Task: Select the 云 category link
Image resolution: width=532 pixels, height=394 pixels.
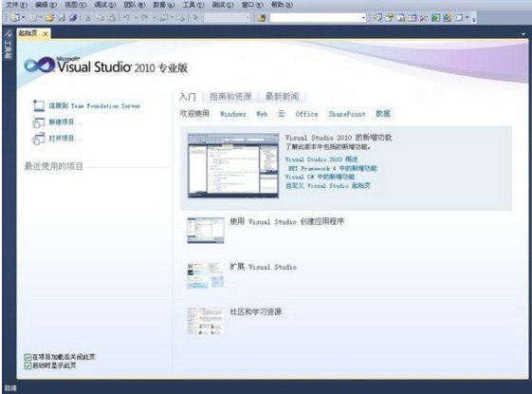Action: coord(282,114)
